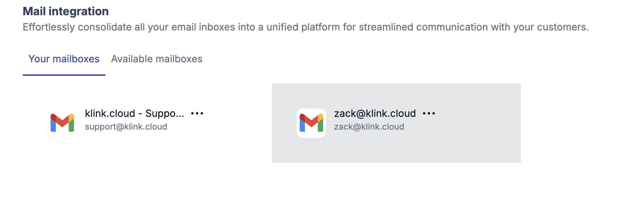
Task: Click the Gmail icon for zack@klink.cloud
Action: tap(311, 123)
